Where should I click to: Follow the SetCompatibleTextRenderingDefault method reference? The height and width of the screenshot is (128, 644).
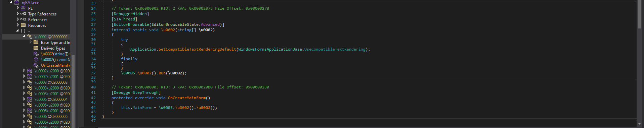(x=197, y=49)
